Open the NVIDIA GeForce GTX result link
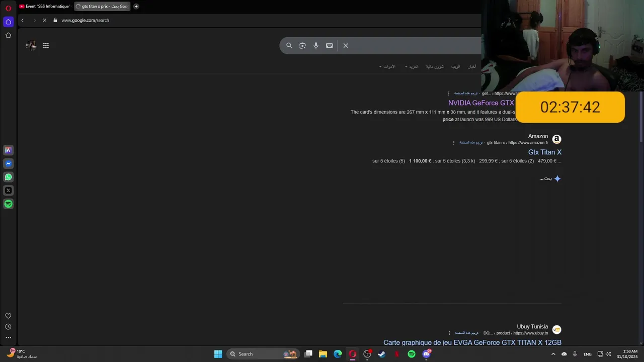Viewport: 644px width, 362px height. click(x=481, y=103)
